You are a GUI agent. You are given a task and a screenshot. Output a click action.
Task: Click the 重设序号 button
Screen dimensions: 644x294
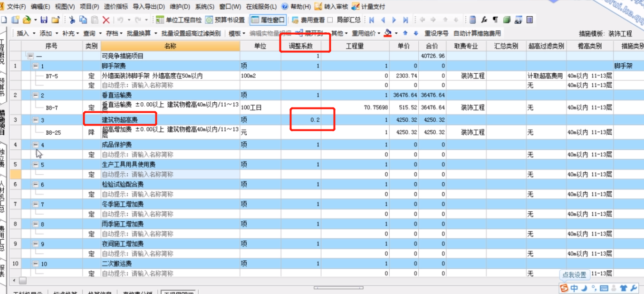coord(436,33)
